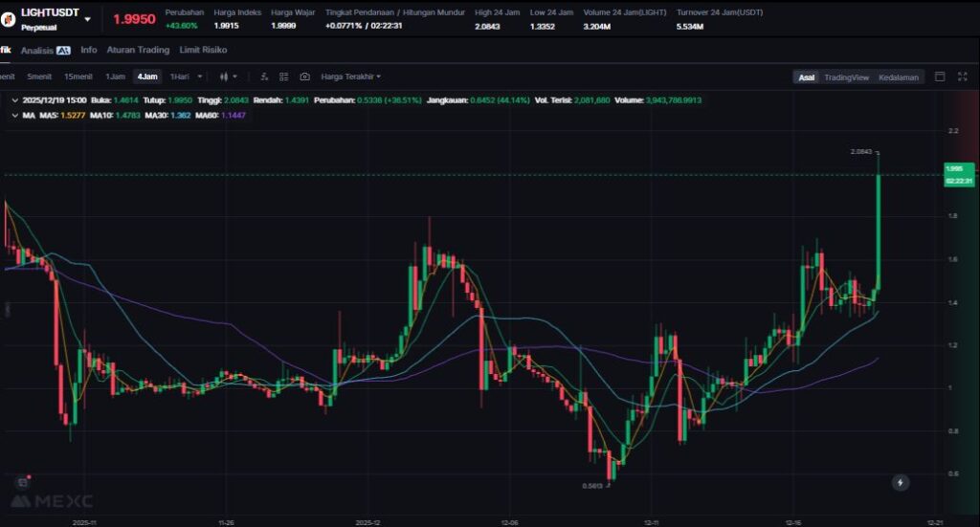Open the LIGHTUSDT pair selector dropdown

point(89,18)
